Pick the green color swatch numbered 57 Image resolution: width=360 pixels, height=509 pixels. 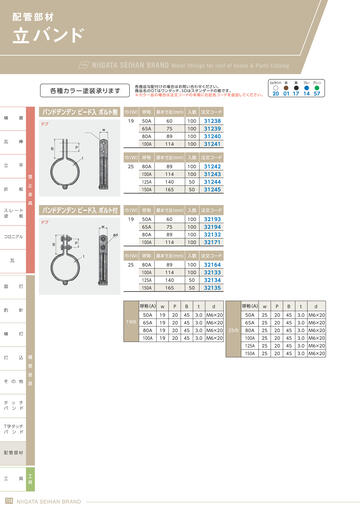pos(317,88)
